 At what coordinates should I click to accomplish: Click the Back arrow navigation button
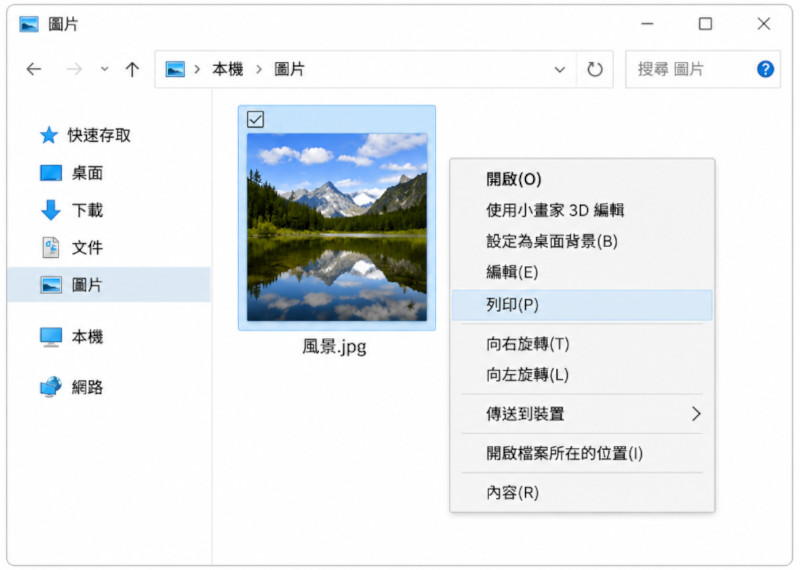click(x=34, y=69)
